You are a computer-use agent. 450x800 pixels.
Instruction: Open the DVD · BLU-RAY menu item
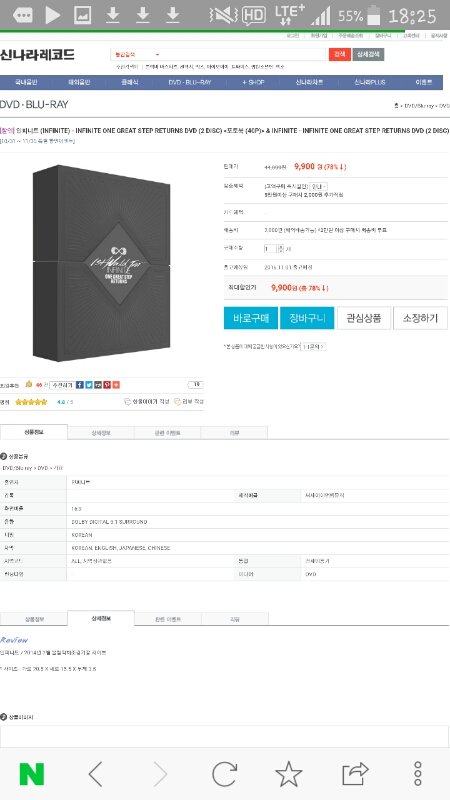pos(190,82)
